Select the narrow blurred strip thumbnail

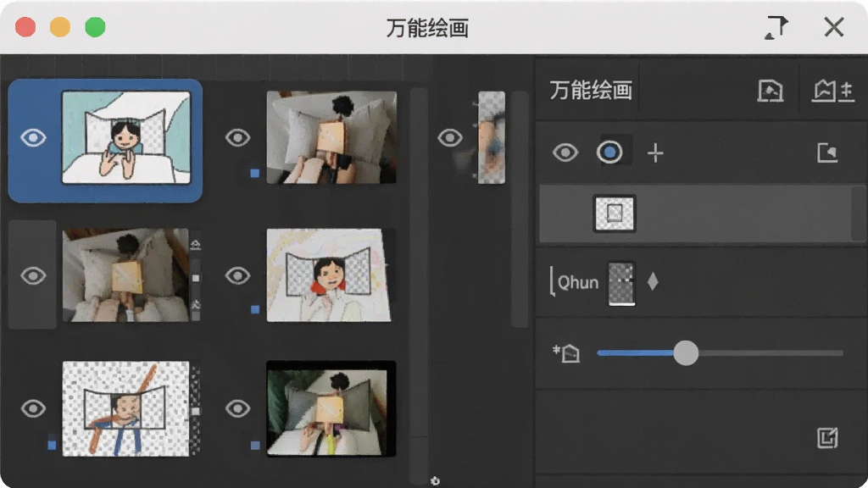click(492, 137)
